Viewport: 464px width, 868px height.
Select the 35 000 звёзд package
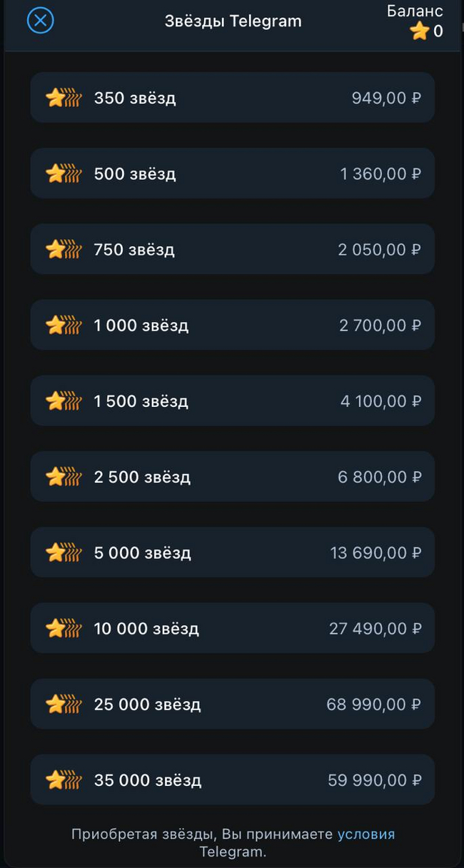pyautogui.click(x=232, y=780)
